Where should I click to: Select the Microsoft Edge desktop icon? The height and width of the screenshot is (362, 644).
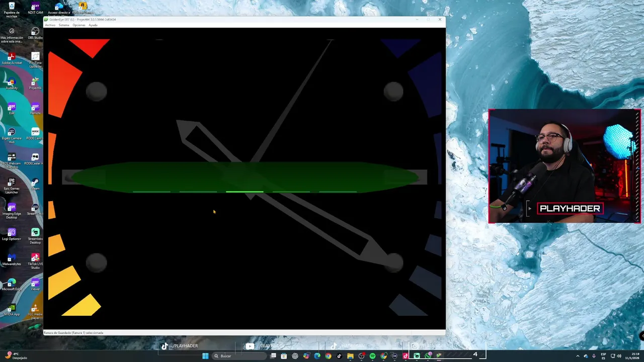pos(12,285)
